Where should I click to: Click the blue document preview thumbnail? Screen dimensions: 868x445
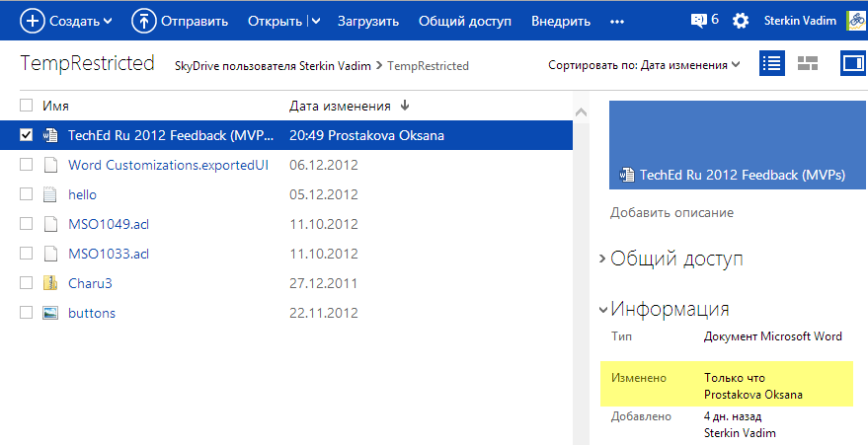738,145
